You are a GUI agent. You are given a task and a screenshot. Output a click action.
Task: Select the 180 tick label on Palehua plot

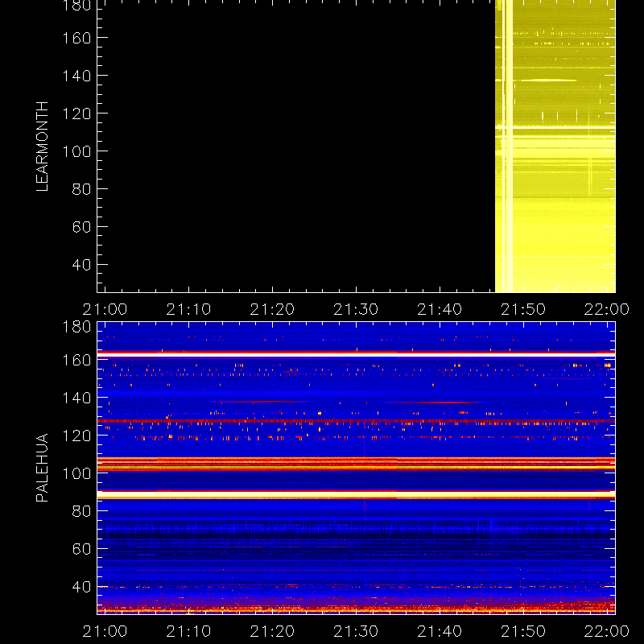coord(76,327)
